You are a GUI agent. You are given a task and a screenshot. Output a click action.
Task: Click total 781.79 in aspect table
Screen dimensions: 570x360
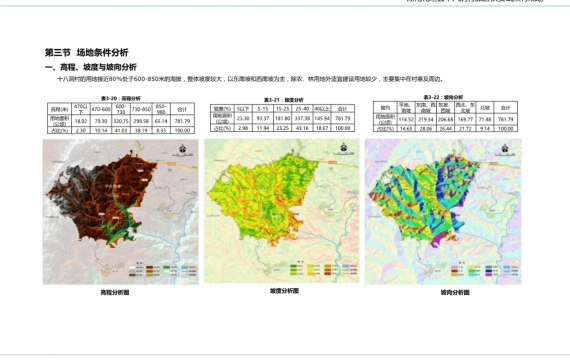click(505, 119)
